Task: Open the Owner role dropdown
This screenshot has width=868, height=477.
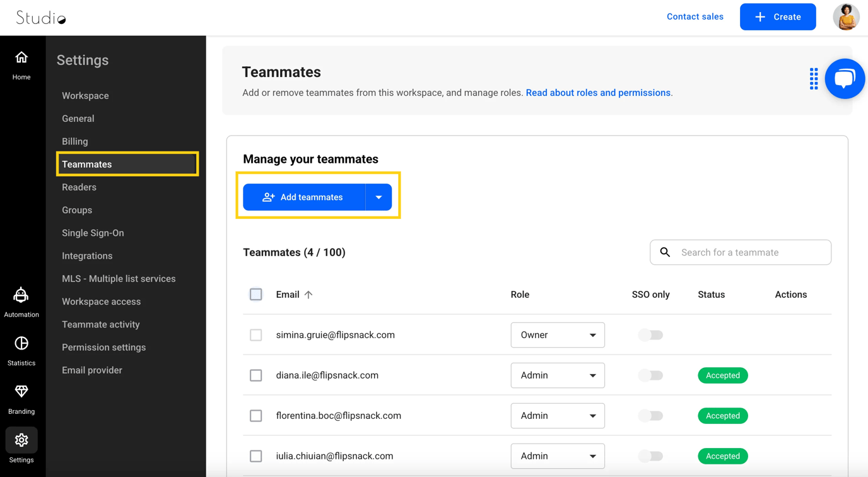Action: (557, 335)
